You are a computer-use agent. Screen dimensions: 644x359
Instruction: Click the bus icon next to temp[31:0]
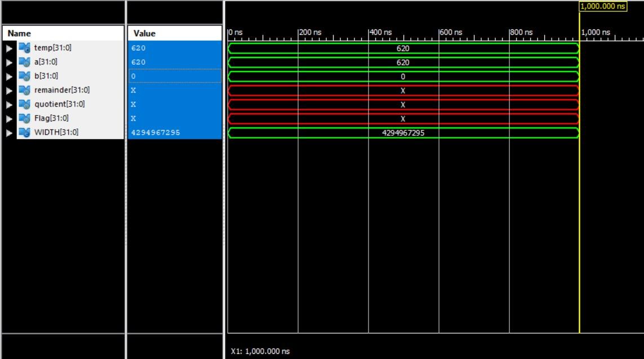coord(25,48)
